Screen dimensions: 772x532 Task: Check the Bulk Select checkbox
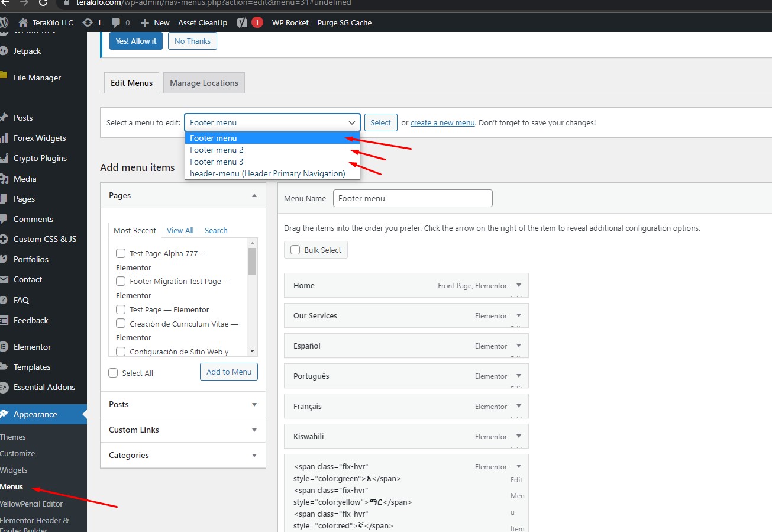pyautogui.click(x=295, y=250)
